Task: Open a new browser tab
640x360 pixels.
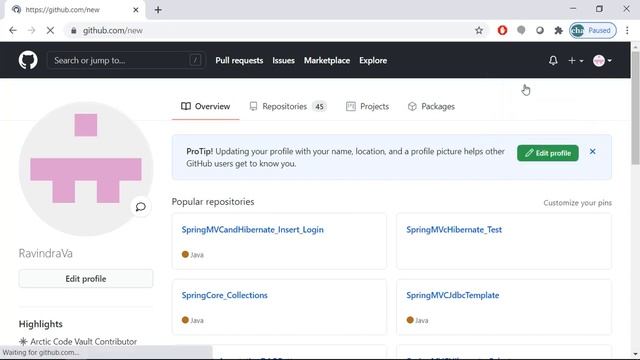Action: pos(158,10)
